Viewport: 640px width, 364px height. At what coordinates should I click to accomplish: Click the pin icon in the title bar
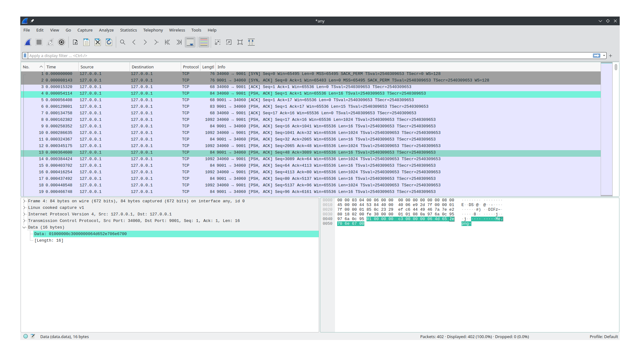tap(32, 21)
